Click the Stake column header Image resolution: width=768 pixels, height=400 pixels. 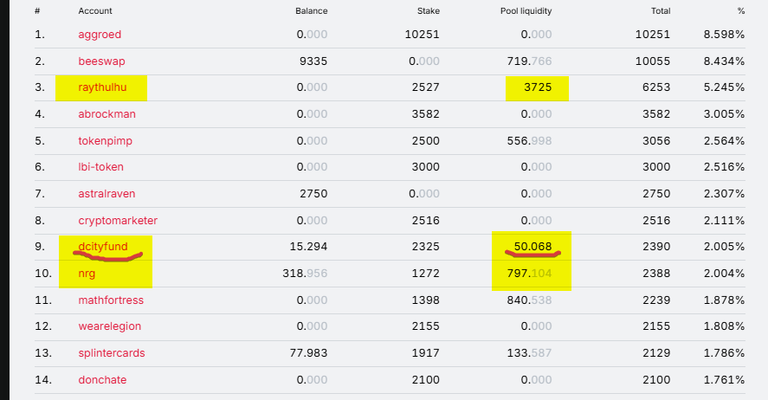coord(428,11)
